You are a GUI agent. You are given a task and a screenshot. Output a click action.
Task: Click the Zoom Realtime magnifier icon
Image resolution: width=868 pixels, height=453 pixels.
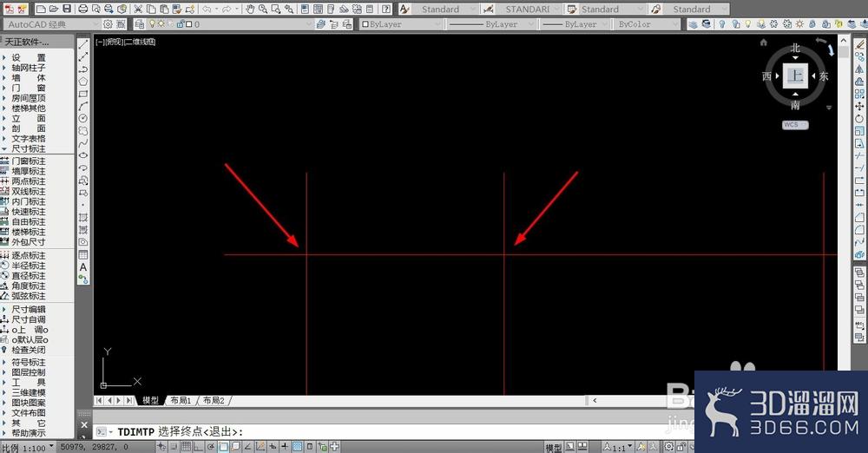(263, 9)
